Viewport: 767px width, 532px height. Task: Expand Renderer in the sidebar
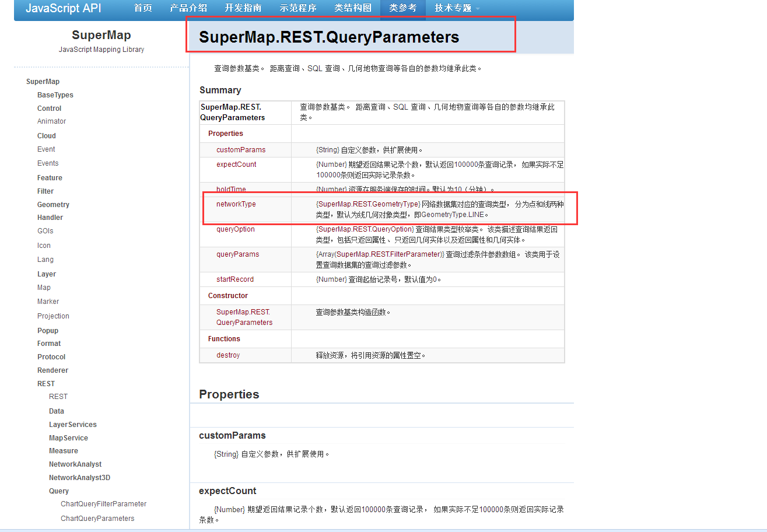pos(52,370)
